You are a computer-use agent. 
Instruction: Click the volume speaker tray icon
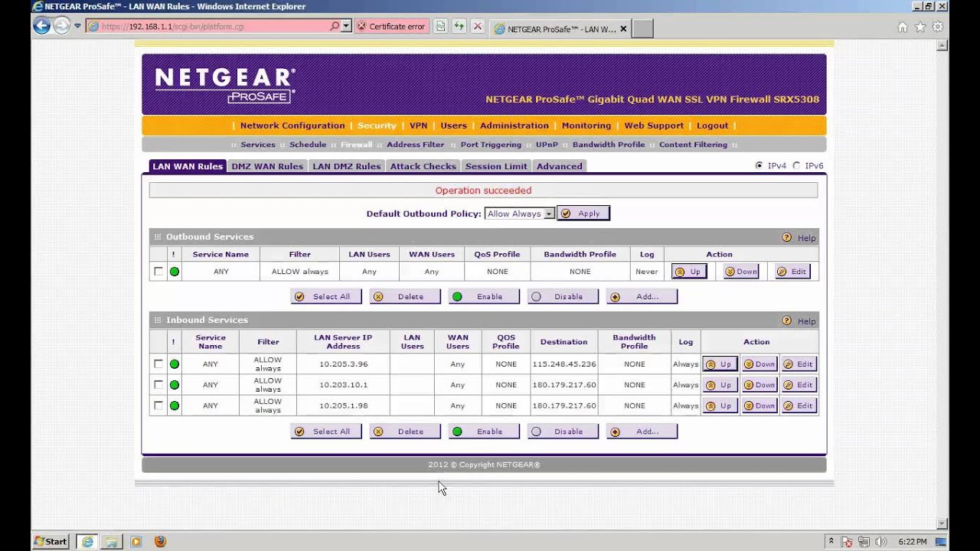click(x=880, y=542)
